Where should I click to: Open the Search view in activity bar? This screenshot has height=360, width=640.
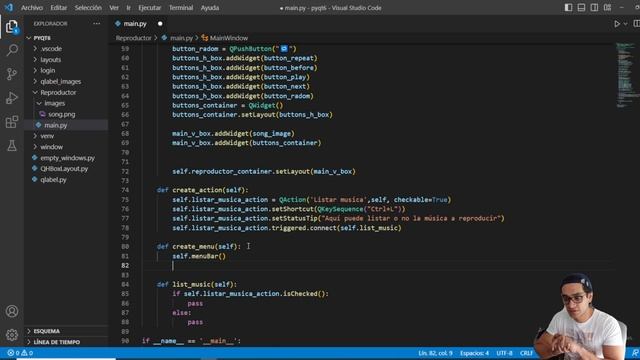pyautogui.click(x=12, y=50)
